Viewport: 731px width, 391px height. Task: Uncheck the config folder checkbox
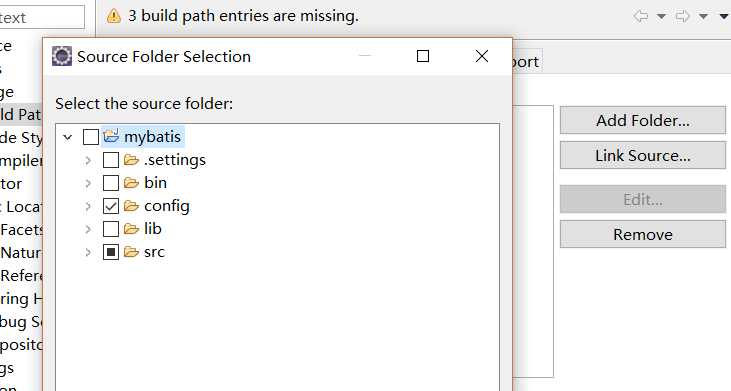pos(110,206)
